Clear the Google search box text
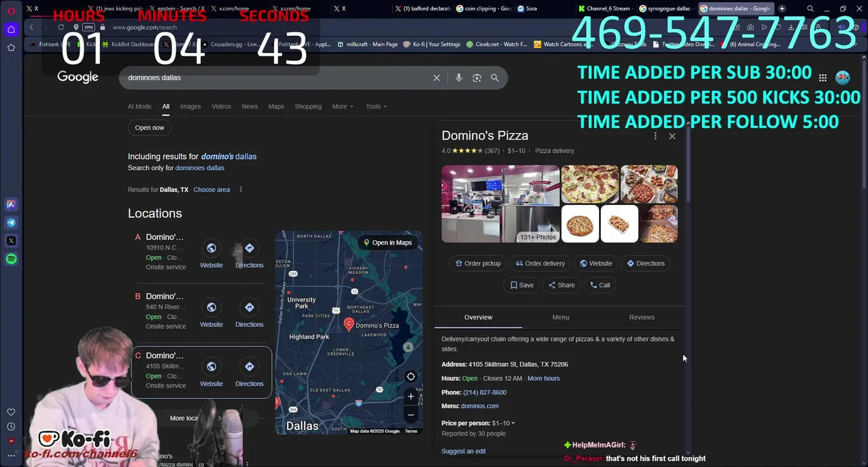The height and width of the screenshot is (467, 868). click(x=436, y=78)
